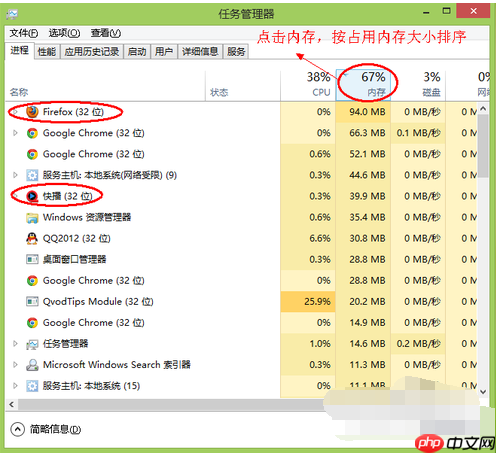Open the 文件(F) menu

click(24, 33)
